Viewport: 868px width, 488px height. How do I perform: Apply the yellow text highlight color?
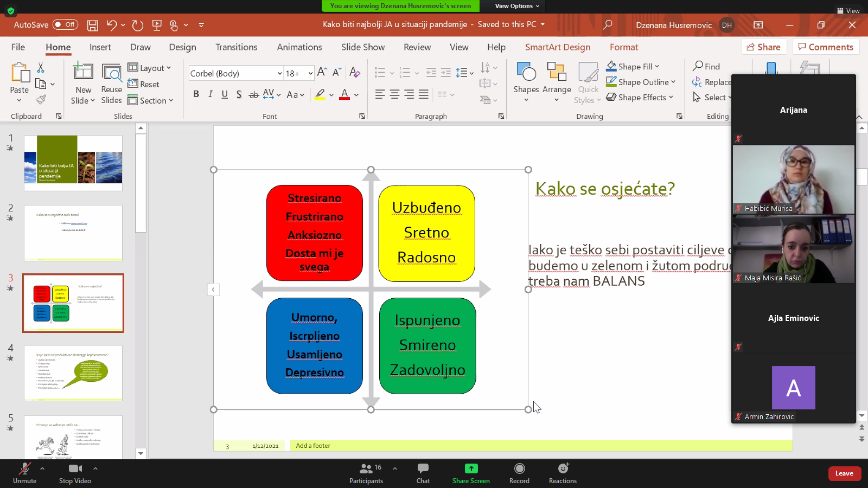[x=320, y=95]
